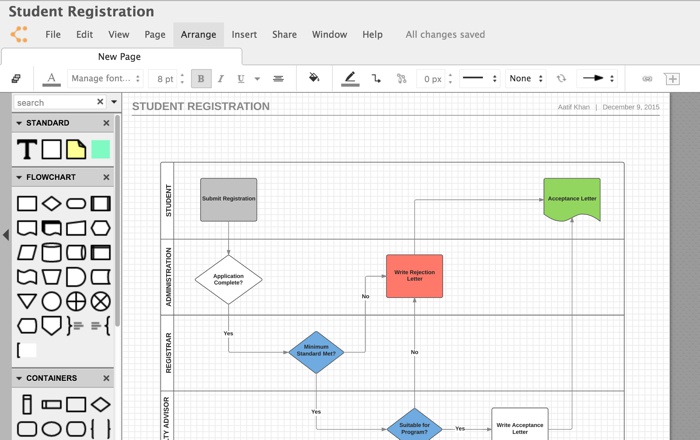Switch to the New Page tab

click(x=120, y=57)
